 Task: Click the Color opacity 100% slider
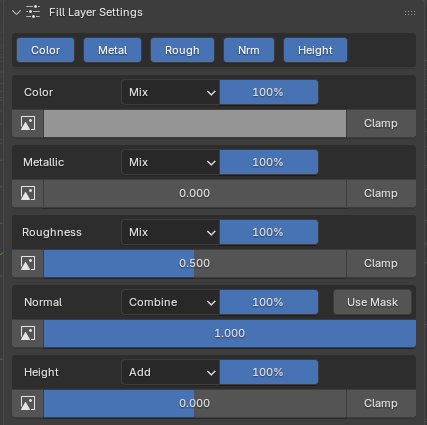pos(269,92)
